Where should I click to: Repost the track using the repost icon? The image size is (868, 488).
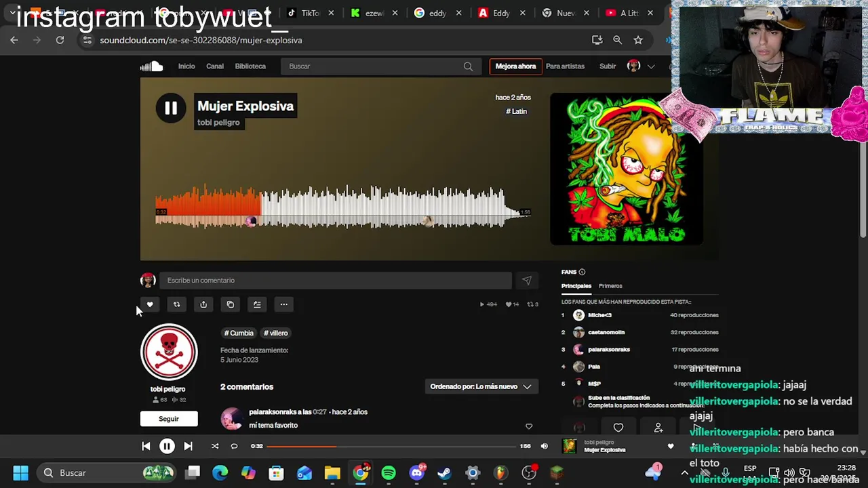[x=176, y=304]
